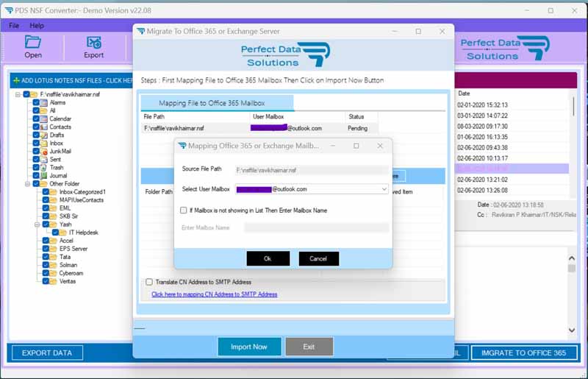The width and height of the screenshot is (588, 379).
Task: Click the EPS Server folder icon
Action: tap(53, 249)
